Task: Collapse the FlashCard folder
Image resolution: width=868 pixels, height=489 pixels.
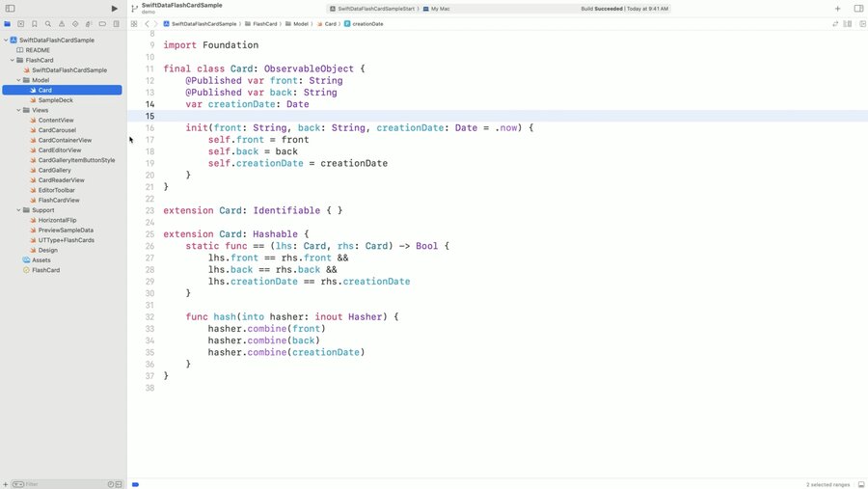Action: 13,60
